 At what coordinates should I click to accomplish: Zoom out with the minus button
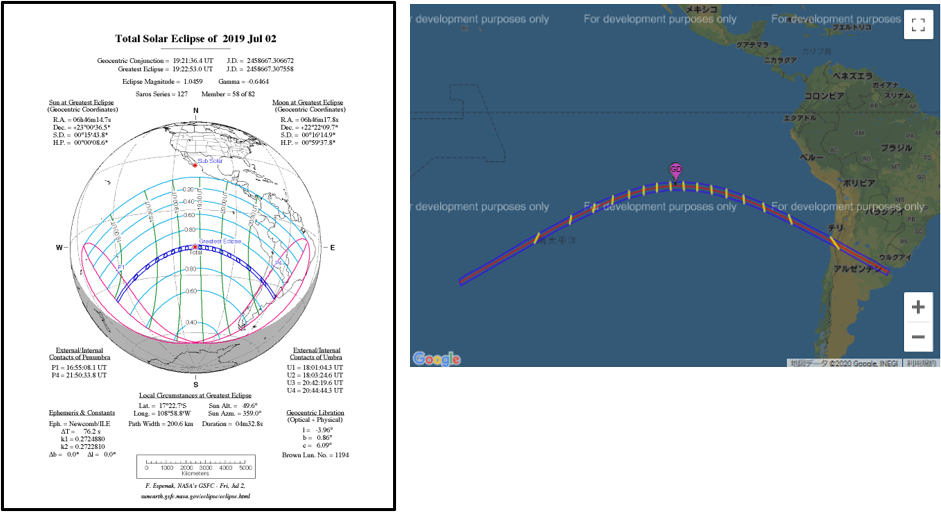pyautogui.click(x=918, y=336)
